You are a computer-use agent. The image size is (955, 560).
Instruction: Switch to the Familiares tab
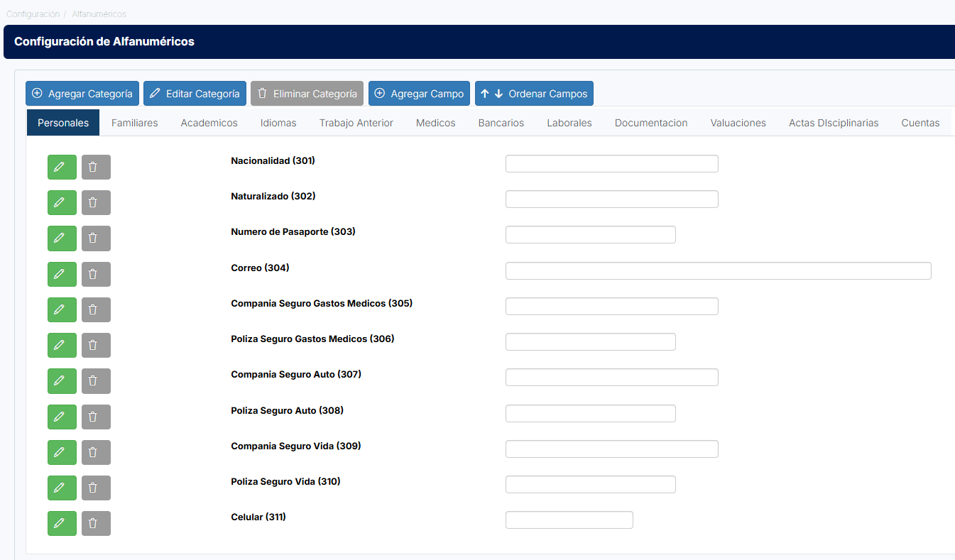[134, 123]
